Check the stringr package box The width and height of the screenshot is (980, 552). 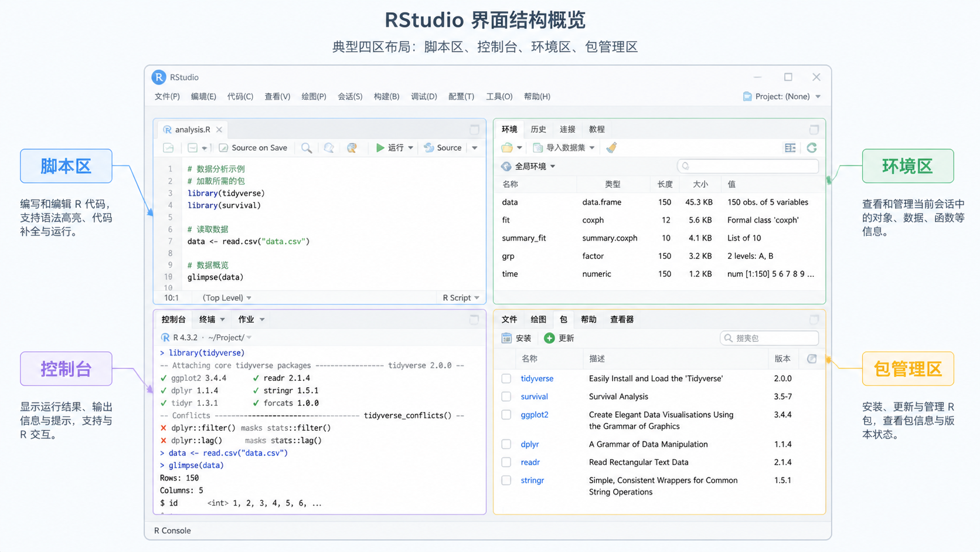click(x=506, y=480)
